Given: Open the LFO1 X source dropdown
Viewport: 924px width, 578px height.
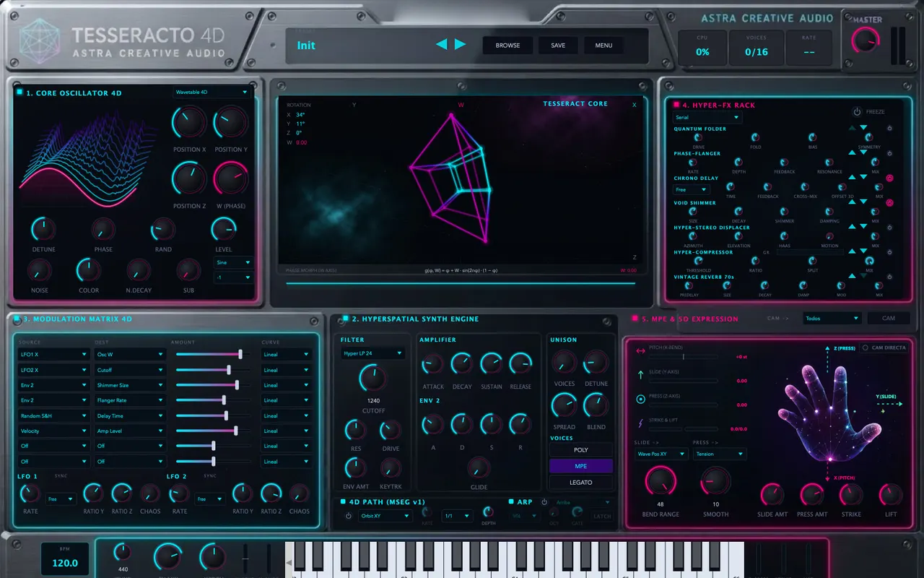Looking at the screenshot, I should click(x=53, y=354).
